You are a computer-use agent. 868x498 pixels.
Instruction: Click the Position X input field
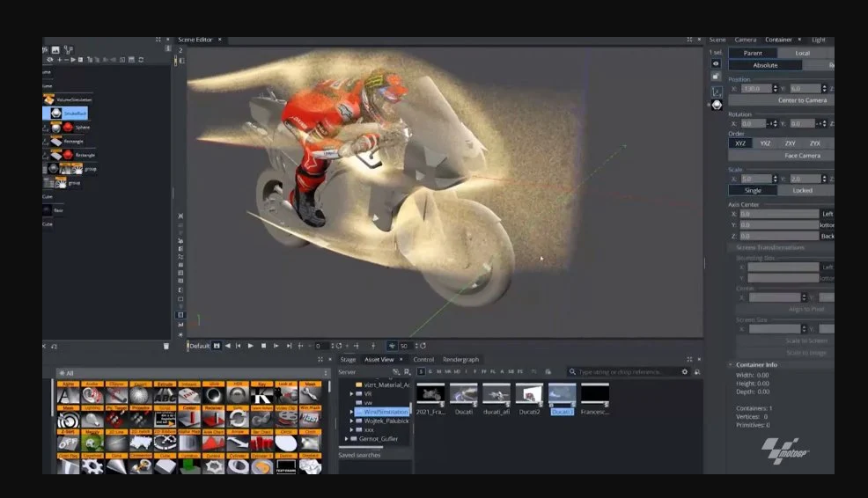pos(756,89)
